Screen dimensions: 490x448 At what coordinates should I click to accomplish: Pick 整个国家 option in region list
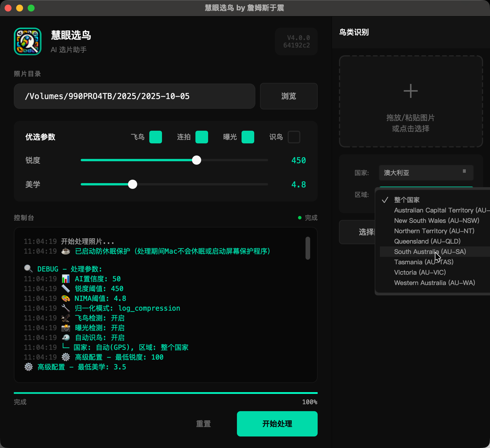pos(407,200)
